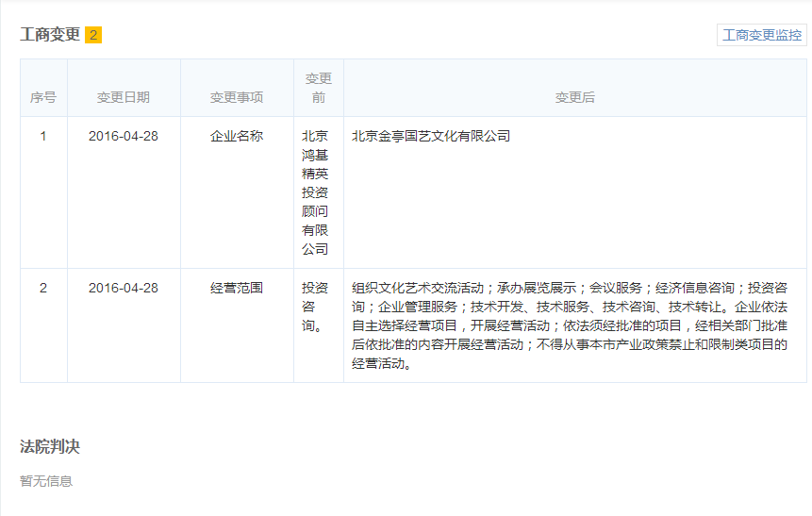Click the 变更后 column header
The height and width of the screenshot is (516, 812).
(574, 97)
